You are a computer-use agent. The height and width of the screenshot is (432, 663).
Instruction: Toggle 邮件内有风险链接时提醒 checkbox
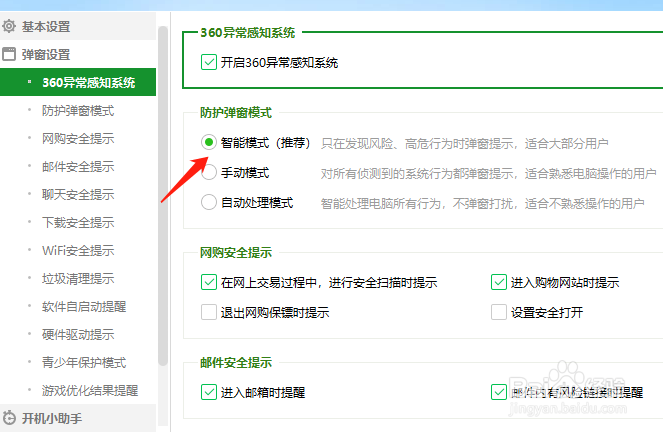(499, 392)
